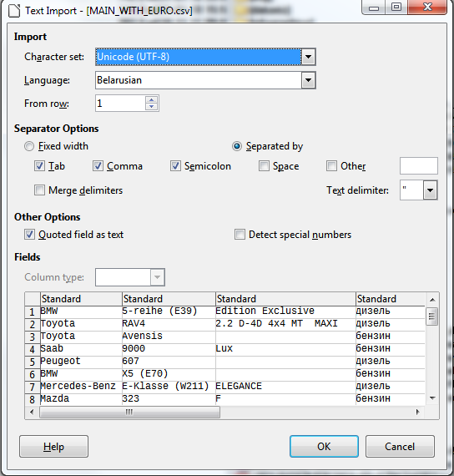Click the document icon in title bar
Viewport: 454px width, 476px height.
[14, 11]
